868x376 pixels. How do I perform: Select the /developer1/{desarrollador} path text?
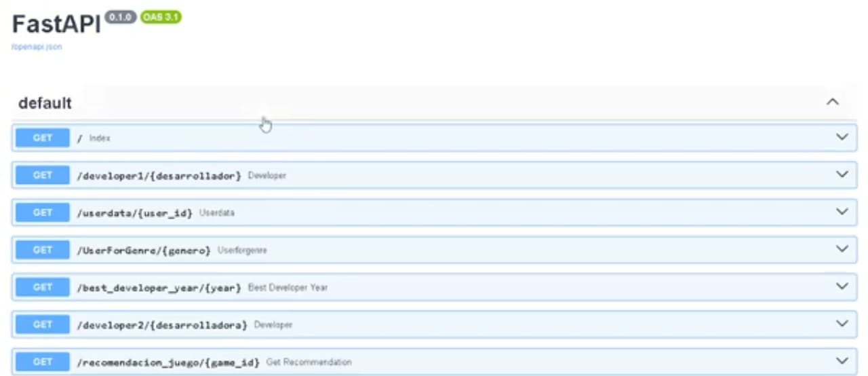(x=159, y=176)
